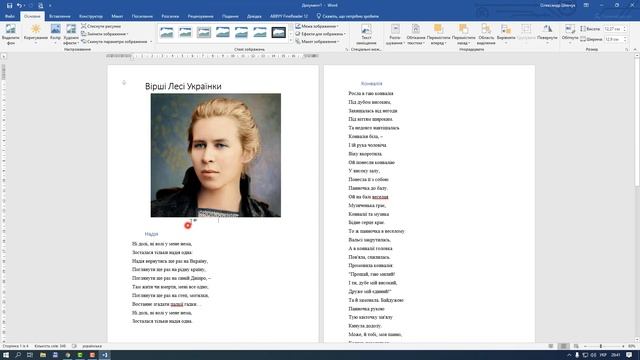This screenshot has width=640, height=360.
Task: Open Ribbon Display Options icon
Action: point(586,5)
